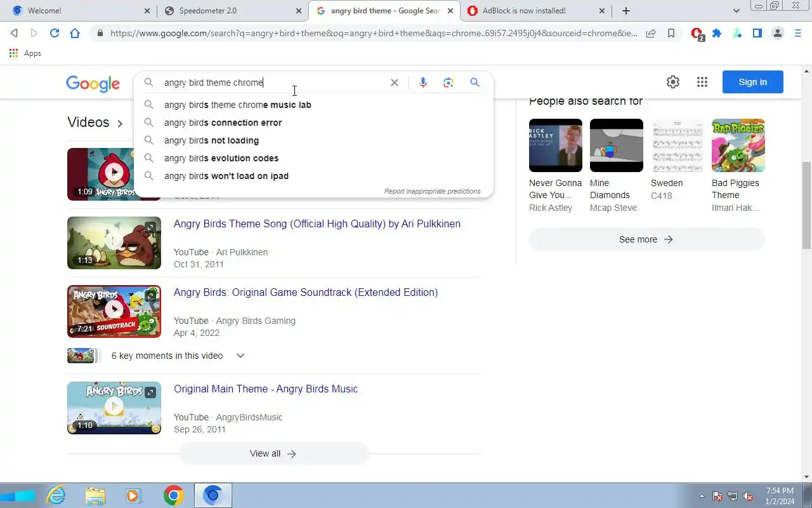Open the AdBlock extension icon
Screen dimensions: 812x508
(x=697, y=34)
